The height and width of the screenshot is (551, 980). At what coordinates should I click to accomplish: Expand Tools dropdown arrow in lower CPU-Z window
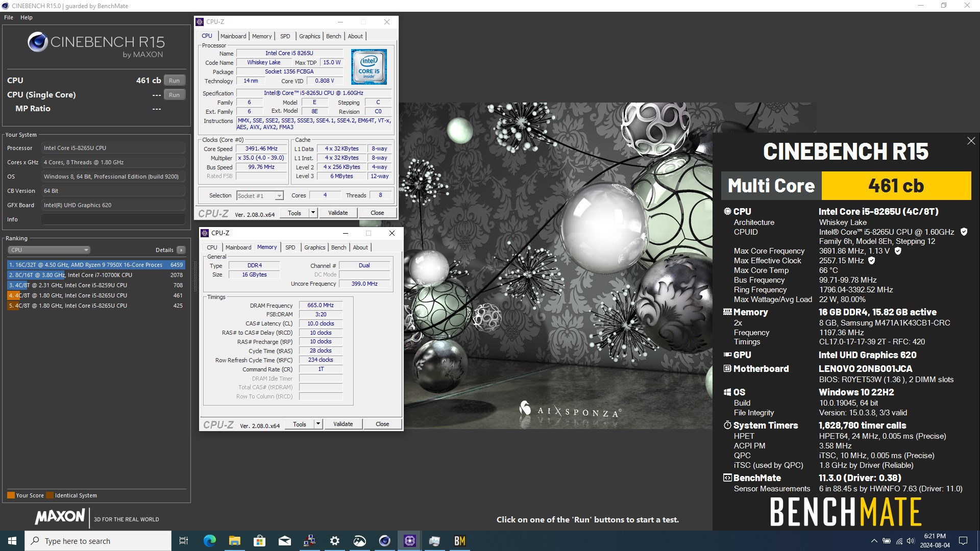pyautogui.click(x=318, y=424)
